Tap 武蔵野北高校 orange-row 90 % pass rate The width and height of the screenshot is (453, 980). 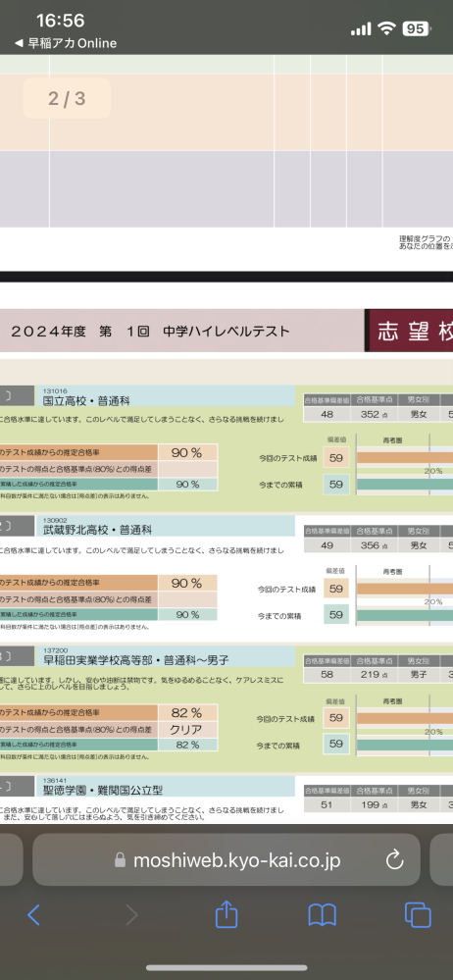tap(187, 583)
